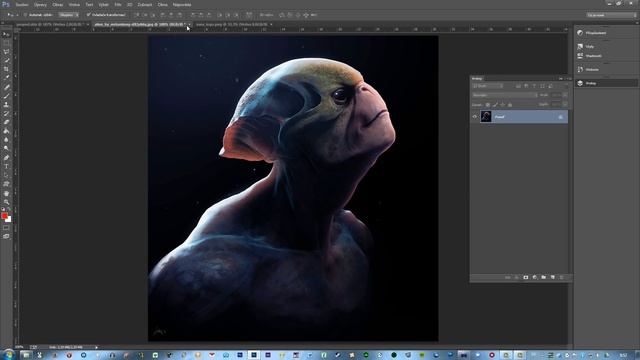Open layer blend mode dropdown
640x360 pixels.
pyautogui.click(x=505, y=95)
